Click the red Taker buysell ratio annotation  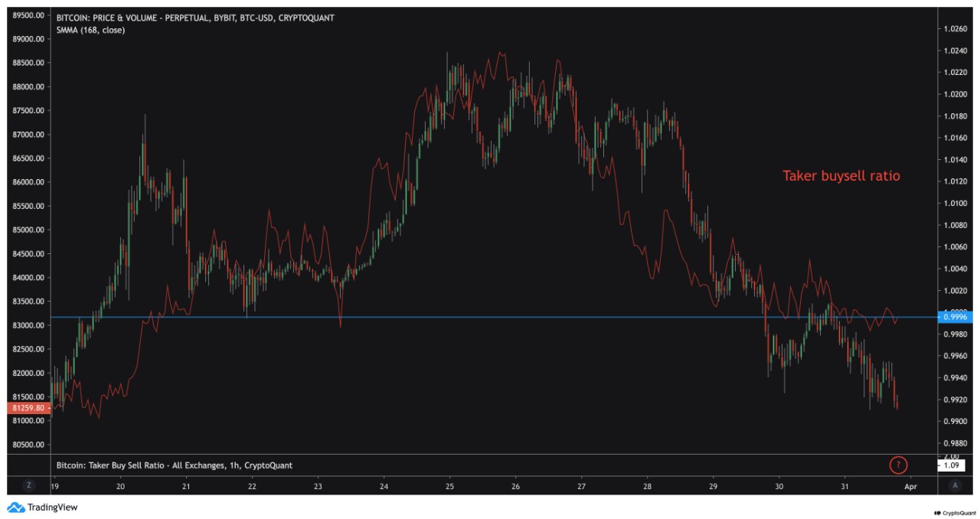841,176
